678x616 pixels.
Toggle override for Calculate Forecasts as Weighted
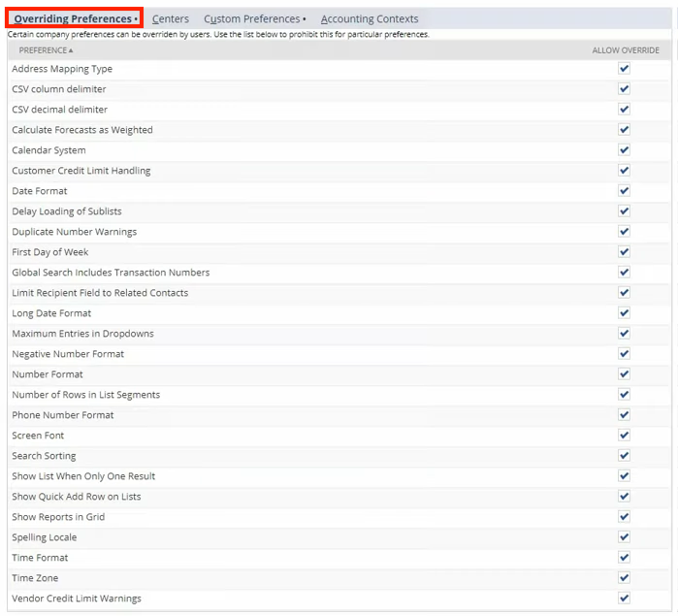click(624, 129)
